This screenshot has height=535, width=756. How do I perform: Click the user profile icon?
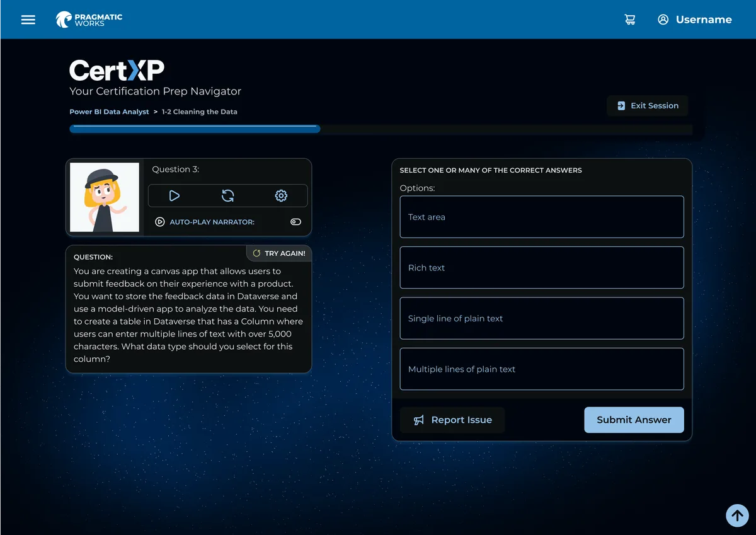(663, 20)
